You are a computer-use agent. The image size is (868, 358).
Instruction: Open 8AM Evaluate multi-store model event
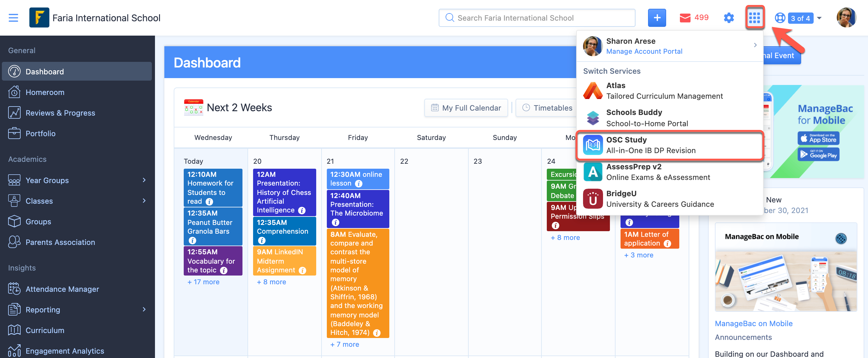tap(357, 283)
